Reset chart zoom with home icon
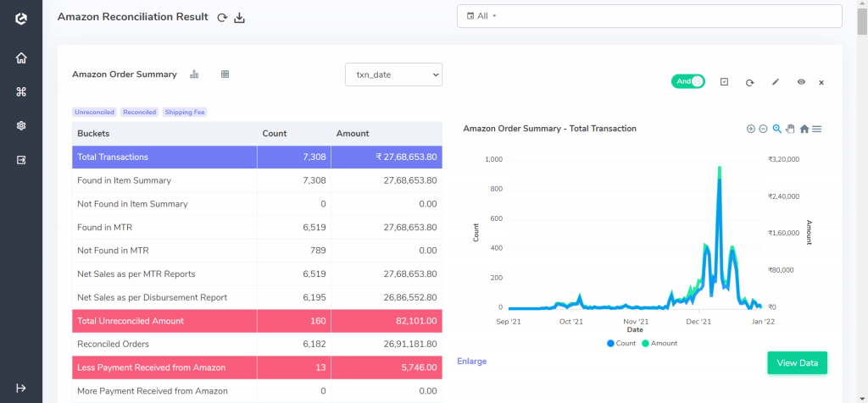The width and height of the screenshot is (868, 403). pyautogui.click(x=804, y=129)
